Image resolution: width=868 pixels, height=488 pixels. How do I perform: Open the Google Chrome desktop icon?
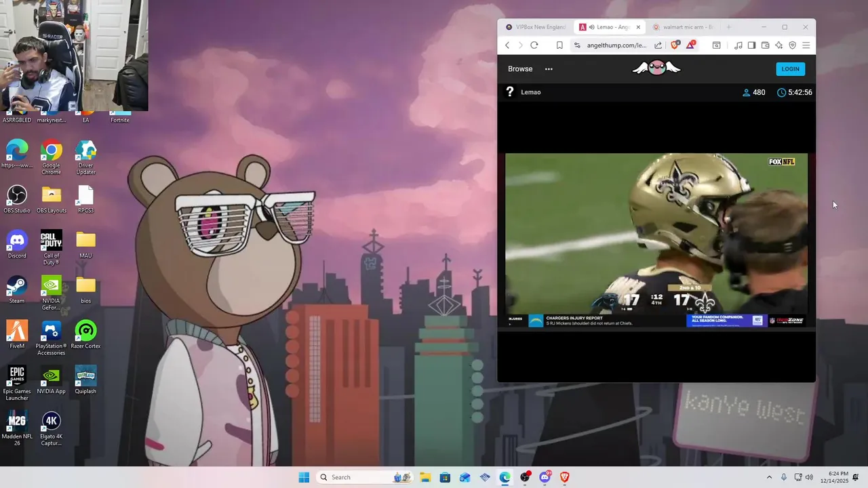tap(52, 158)
